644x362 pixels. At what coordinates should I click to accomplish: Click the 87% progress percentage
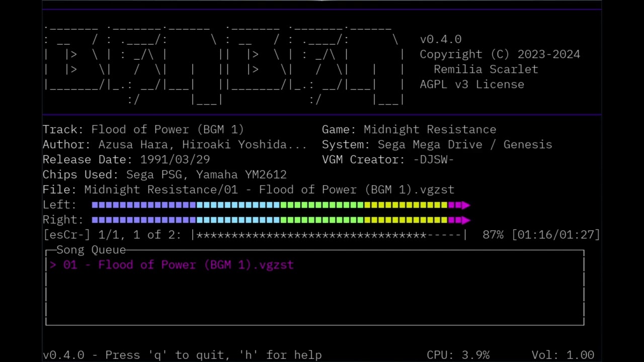click(493, 235)
